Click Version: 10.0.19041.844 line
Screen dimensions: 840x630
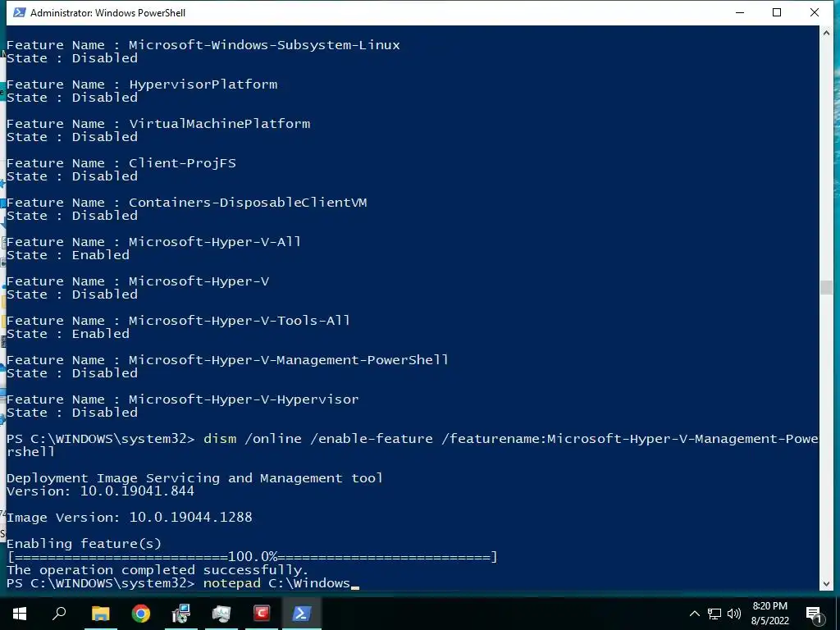click(100, 491)
